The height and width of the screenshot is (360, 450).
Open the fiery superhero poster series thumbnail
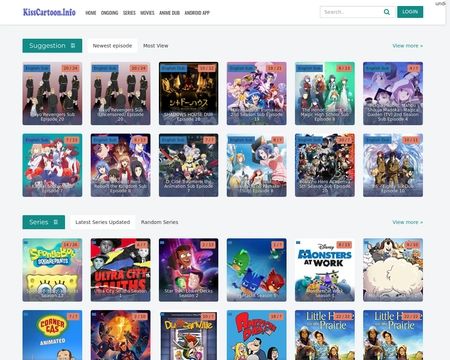120,335
